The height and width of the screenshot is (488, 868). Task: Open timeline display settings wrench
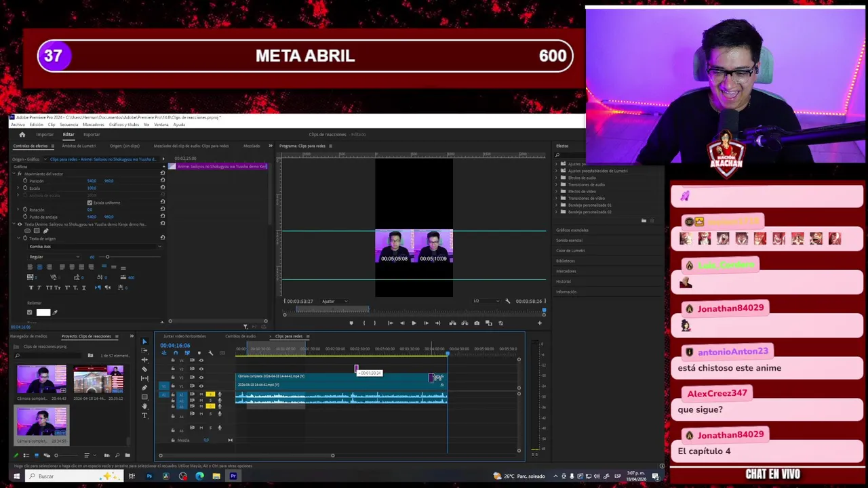(x=210, y=353)
